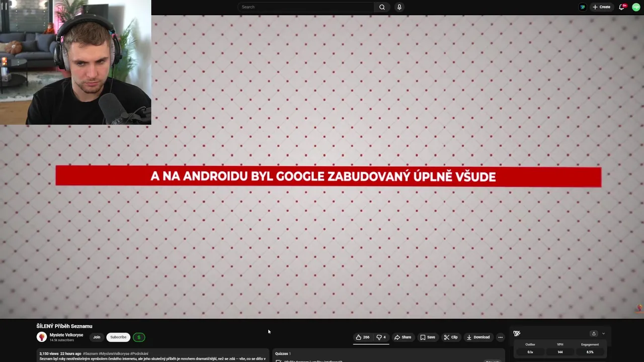Join the Myslete Velkoryse channel
Viewport: 644px width, 362px height.
pyautogui.click(x=97, y=337)
